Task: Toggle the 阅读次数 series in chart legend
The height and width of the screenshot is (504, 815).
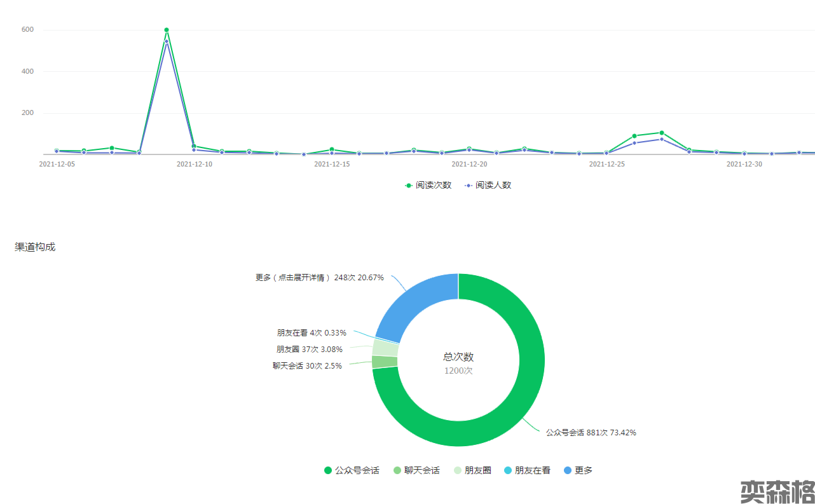Action: coord(428,186)
